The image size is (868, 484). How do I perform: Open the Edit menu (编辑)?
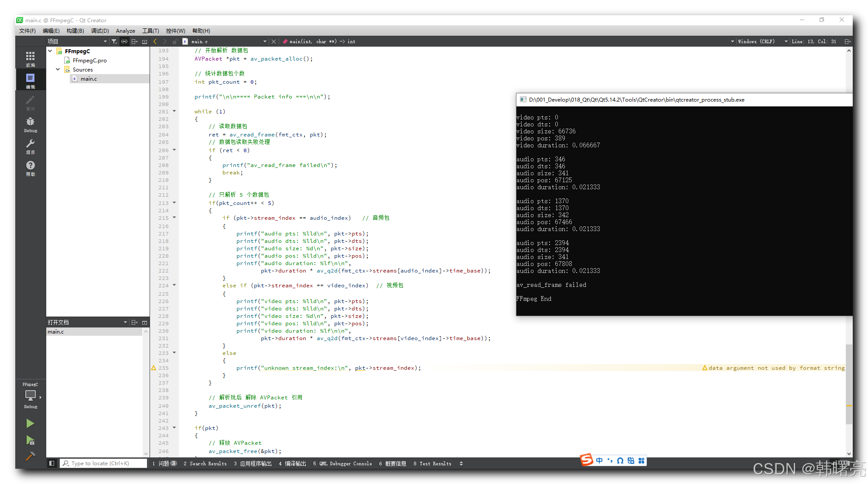tap(51, 31)
